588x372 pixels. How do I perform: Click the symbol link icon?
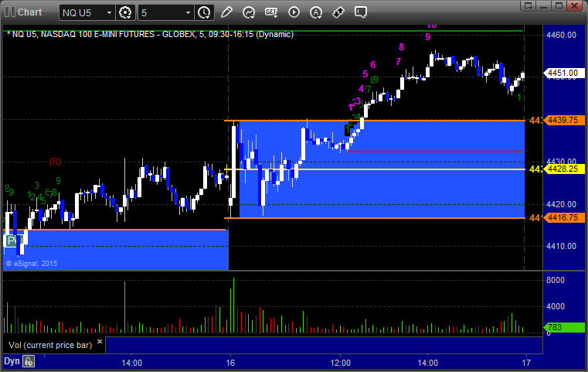[x=338, y=12]
